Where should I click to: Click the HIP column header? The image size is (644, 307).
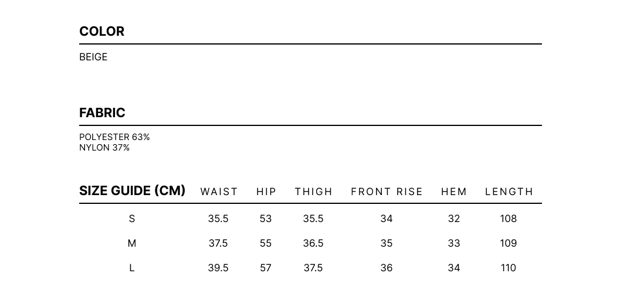pyautogui.click(x=266, y=192)
